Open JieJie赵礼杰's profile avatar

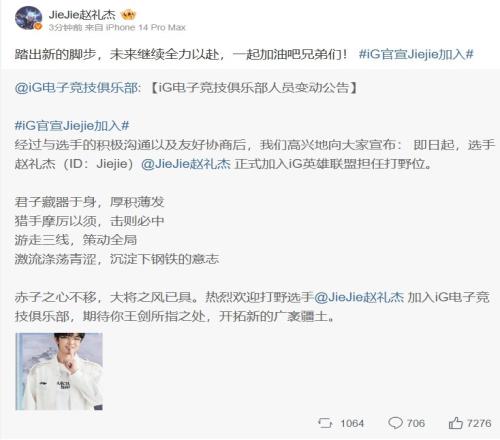click(28, 18)
